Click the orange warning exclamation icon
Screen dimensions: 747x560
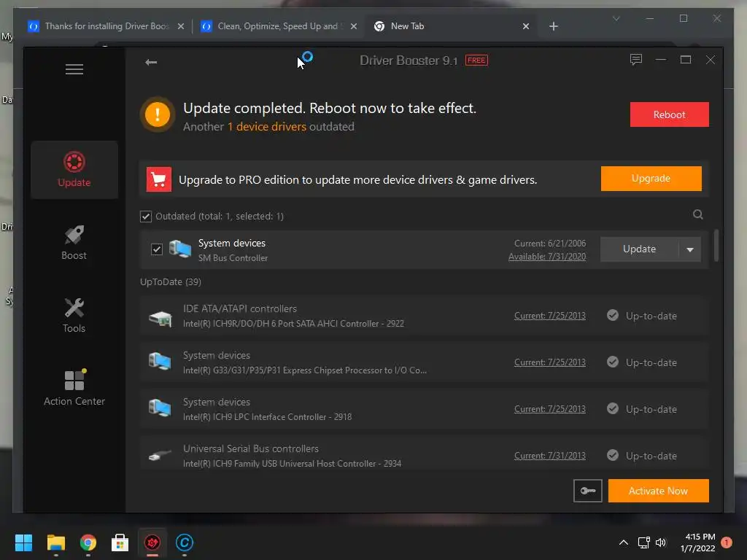[158, 114]
